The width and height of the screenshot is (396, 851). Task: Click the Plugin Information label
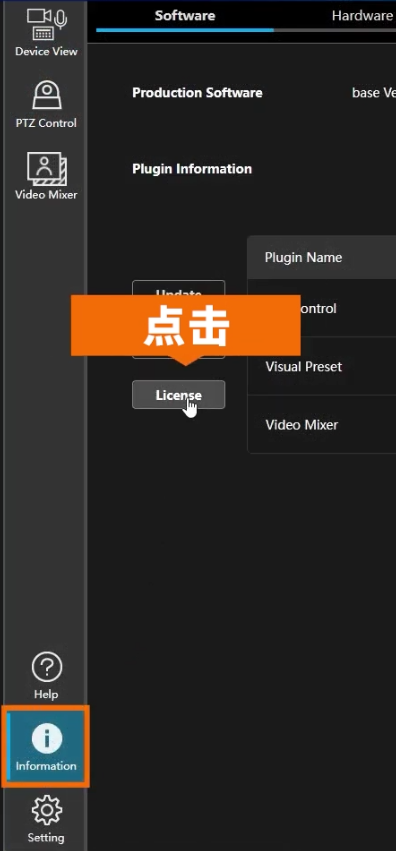pos(192,169)
